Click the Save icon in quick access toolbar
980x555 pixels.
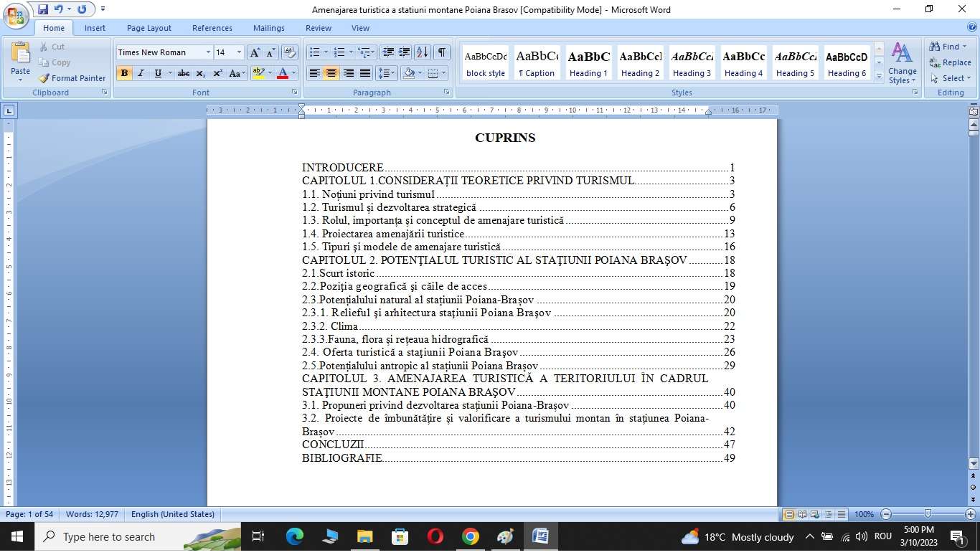(x=43, y=9)
